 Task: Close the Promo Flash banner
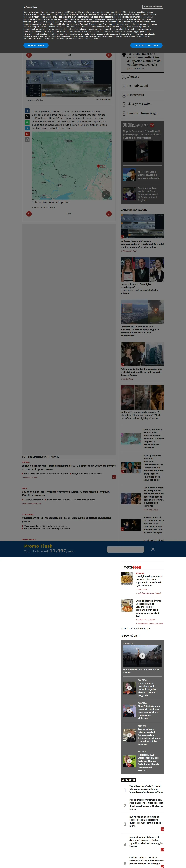point(153,549)
